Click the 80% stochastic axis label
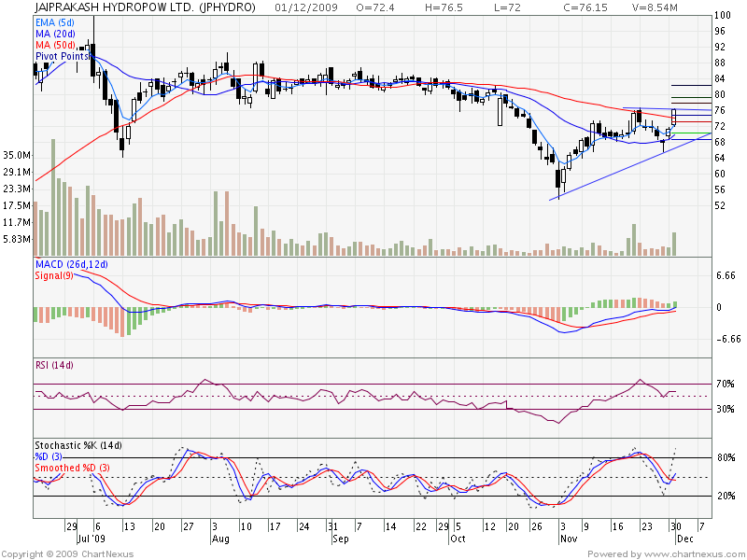Screen dimensions: 747x560 tap(726, 457)
